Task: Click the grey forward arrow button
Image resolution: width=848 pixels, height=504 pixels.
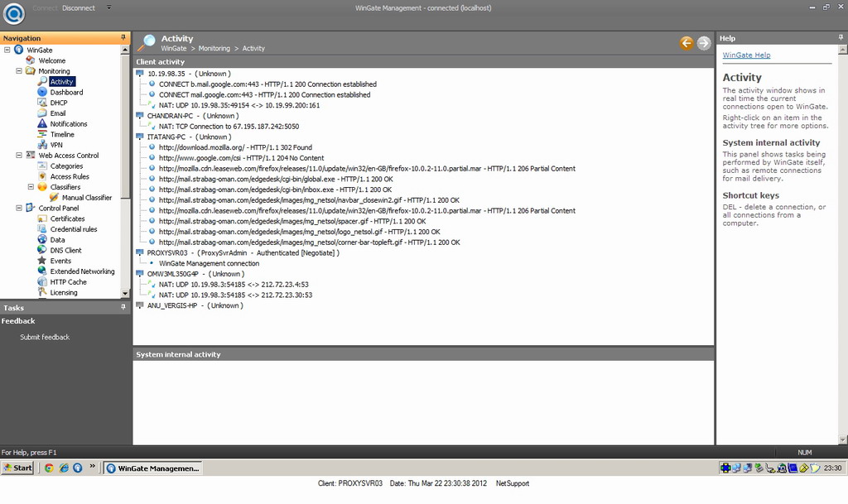Action: coord(704,43)
